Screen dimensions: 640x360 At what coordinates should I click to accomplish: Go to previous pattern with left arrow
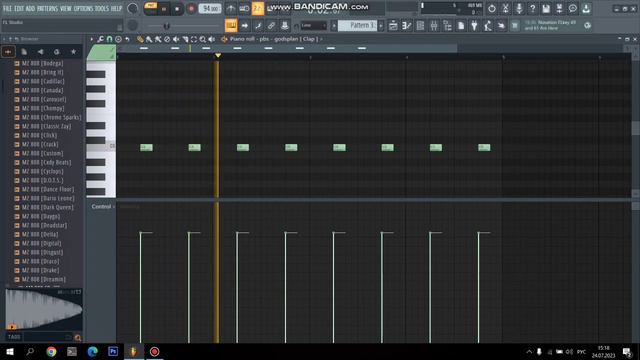[x=334, y=26]
